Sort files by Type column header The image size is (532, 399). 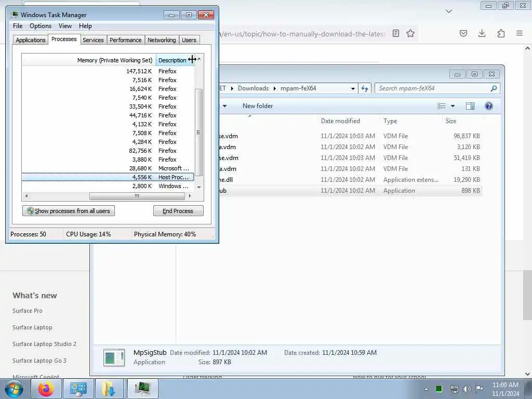tap(390, 121)
